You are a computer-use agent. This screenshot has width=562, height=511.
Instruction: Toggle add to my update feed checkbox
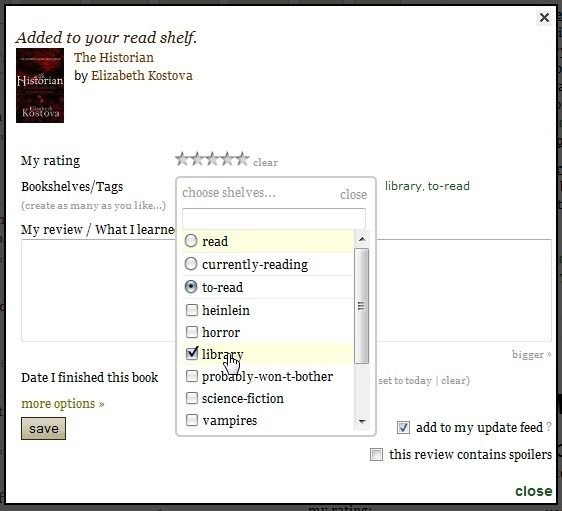(403, 428)
